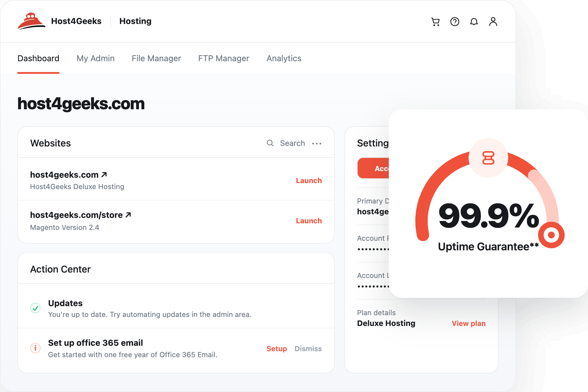The image size is (588, 392).
Task: Click the Websites panel title
Action: tap(50, 143)
